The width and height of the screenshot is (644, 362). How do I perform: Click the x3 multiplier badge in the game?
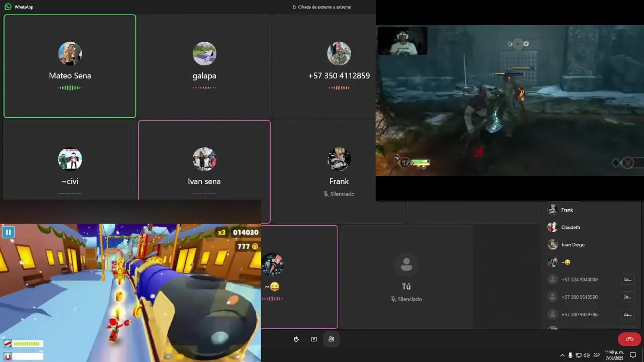(222, 232)
